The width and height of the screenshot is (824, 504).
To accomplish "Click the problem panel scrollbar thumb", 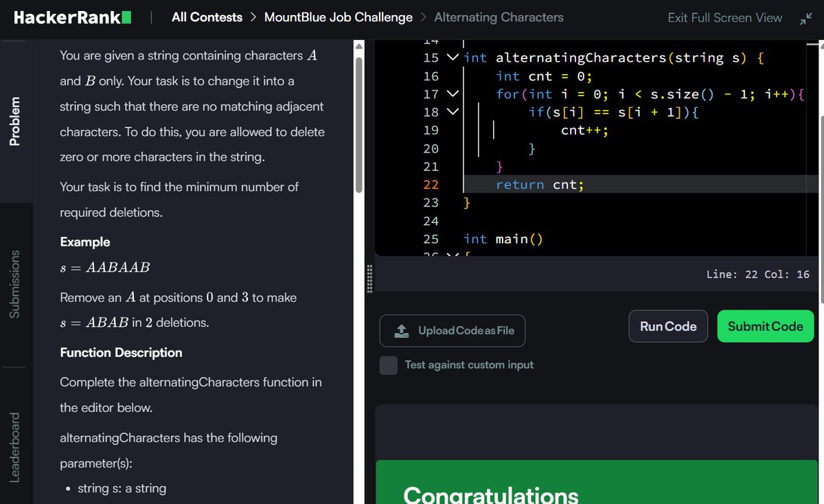I will [x=358, y=124].
